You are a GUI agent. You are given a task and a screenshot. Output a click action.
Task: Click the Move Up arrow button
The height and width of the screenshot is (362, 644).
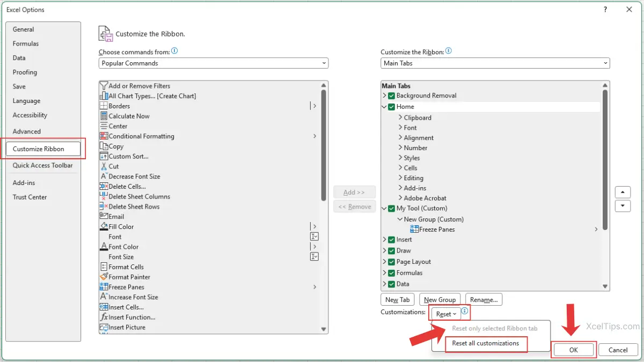pos(622,192)
